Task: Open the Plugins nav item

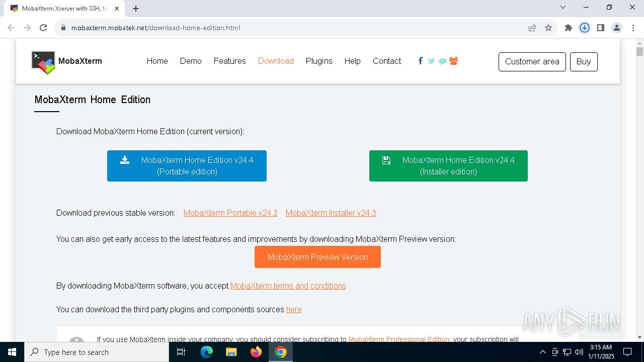Action: pyautogui.click(x=319, y=61)
